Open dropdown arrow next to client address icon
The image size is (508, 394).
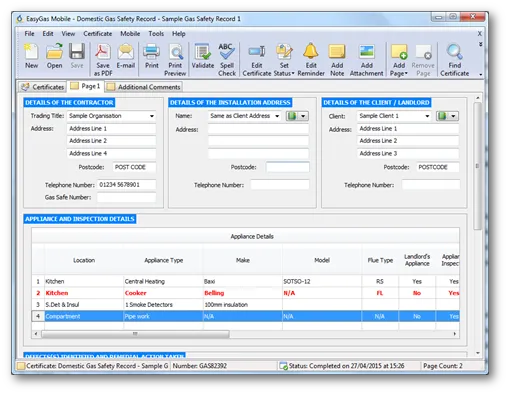(x=453, y=116)
